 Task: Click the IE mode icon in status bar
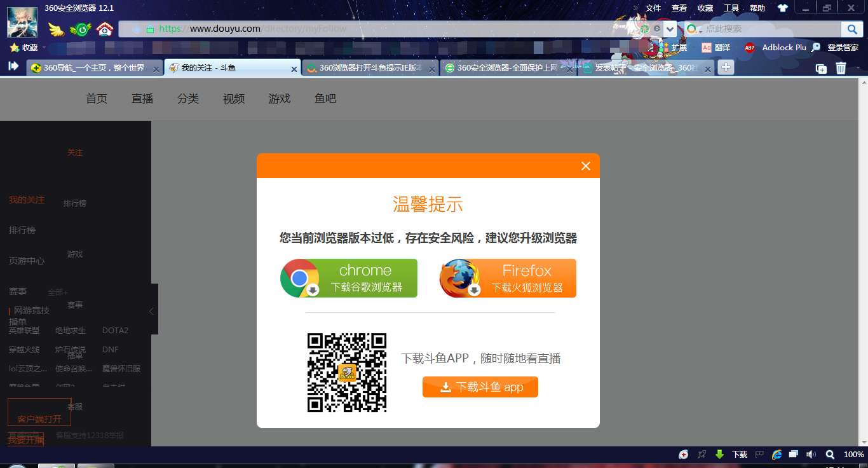coord(776,455)
